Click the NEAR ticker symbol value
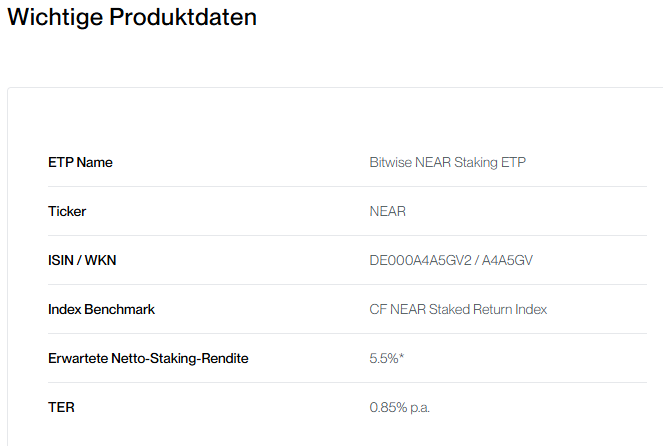The height and width of the screenshot is (446, 663). [388, 211]
